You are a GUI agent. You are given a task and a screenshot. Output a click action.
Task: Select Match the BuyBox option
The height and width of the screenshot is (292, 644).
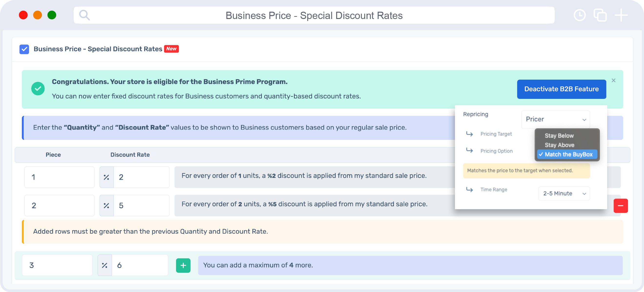pos(568,154)
